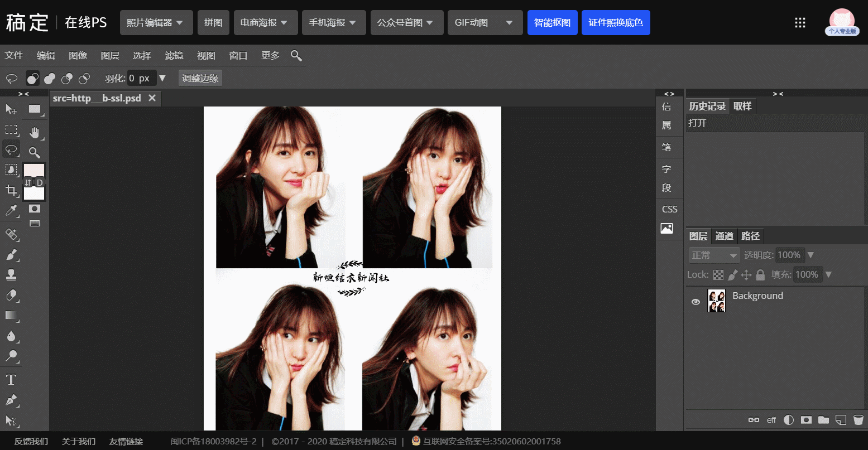Open the 滤镜 menu

coord(174,55)
